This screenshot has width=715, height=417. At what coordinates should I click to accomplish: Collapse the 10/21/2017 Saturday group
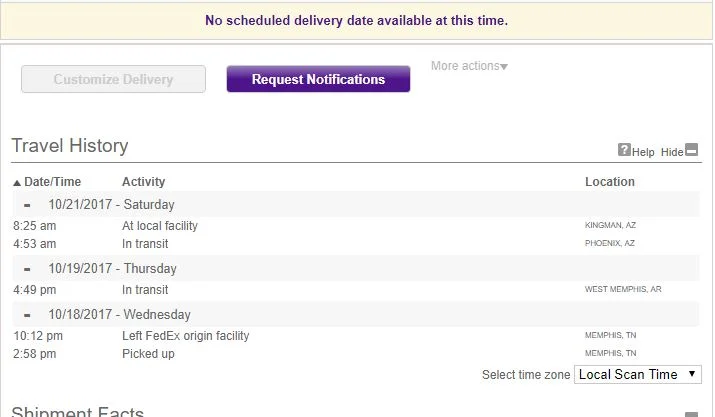point(27,205)
